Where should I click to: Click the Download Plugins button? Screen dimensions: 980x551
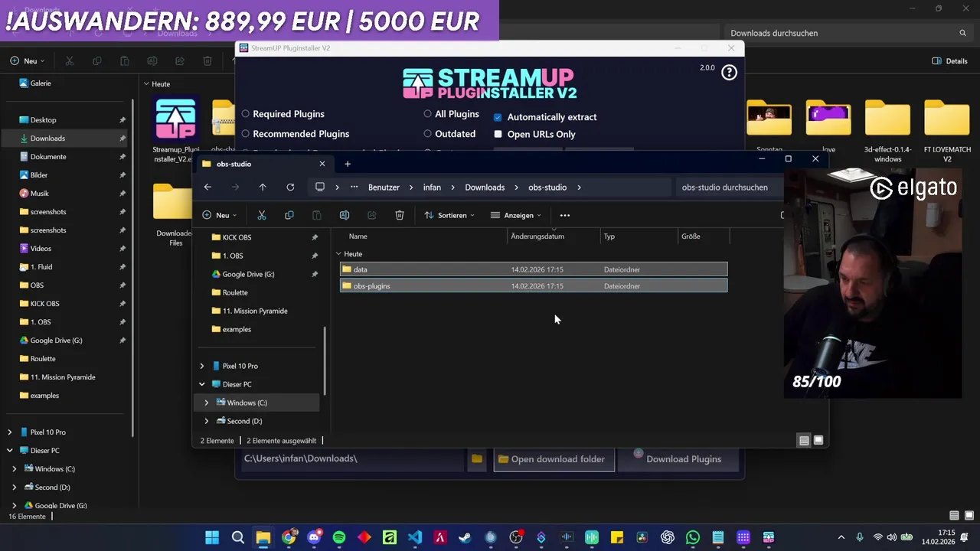[678, 459]
